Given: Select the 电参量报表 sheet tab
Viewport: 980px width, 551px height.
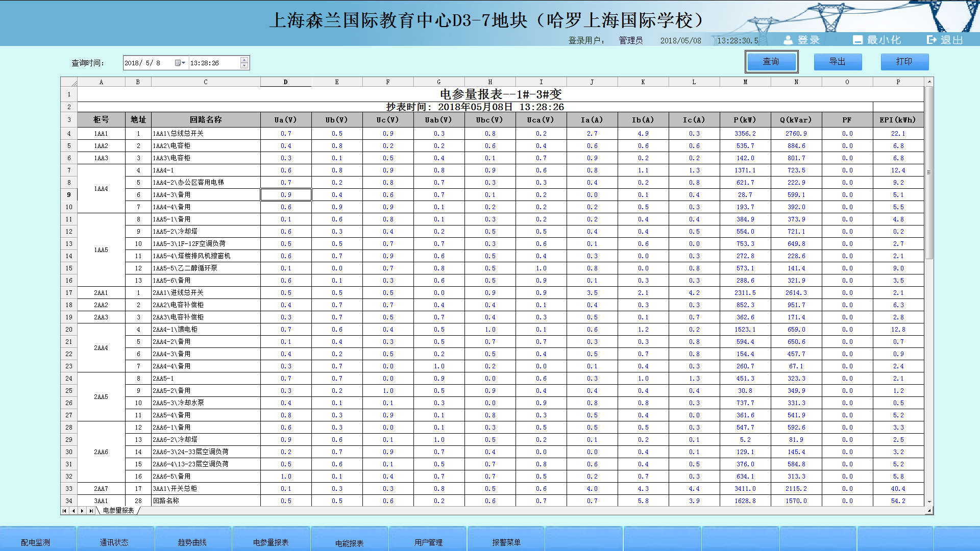Looking at the screenshot, I should (x=118, y=511).
